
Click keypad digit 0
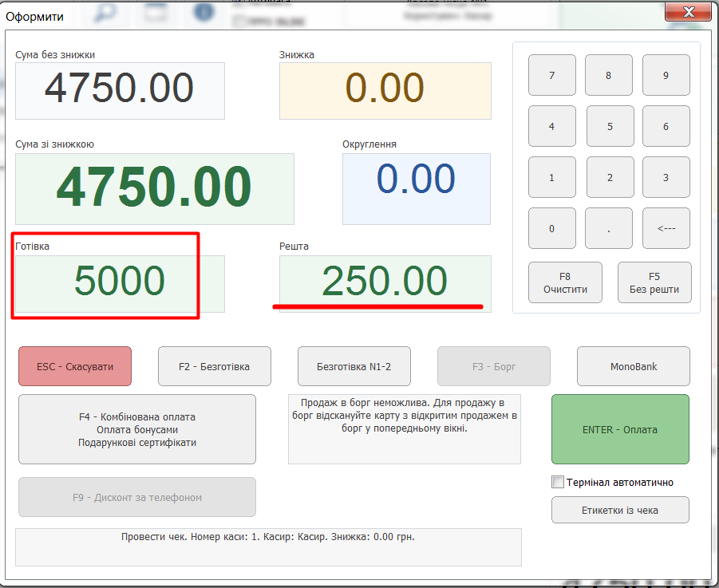coord(551,228)
